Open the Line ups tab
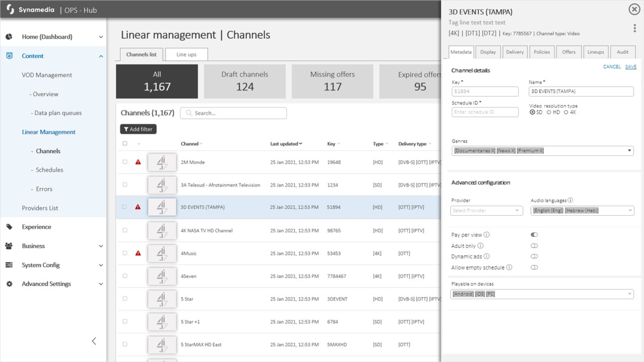The height and width of the screenshot is (362, 644). click(x=186, y=54)
